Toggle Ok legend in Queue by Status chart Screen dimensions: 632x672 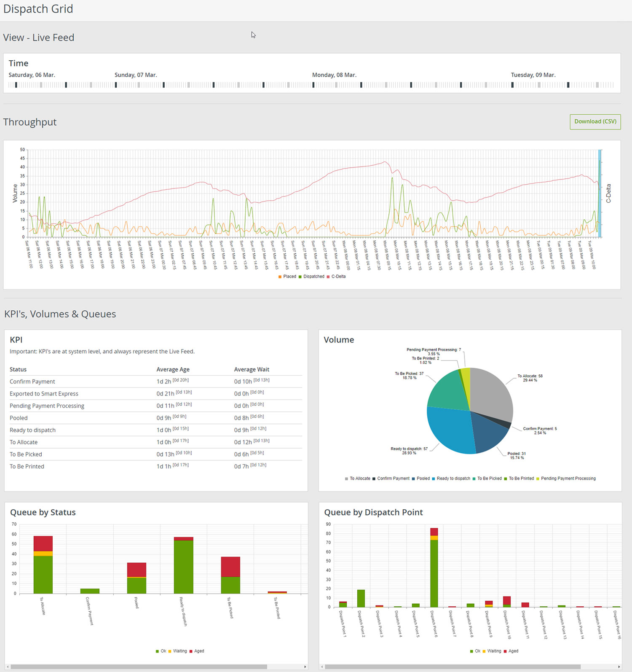[x=161, y=651]
